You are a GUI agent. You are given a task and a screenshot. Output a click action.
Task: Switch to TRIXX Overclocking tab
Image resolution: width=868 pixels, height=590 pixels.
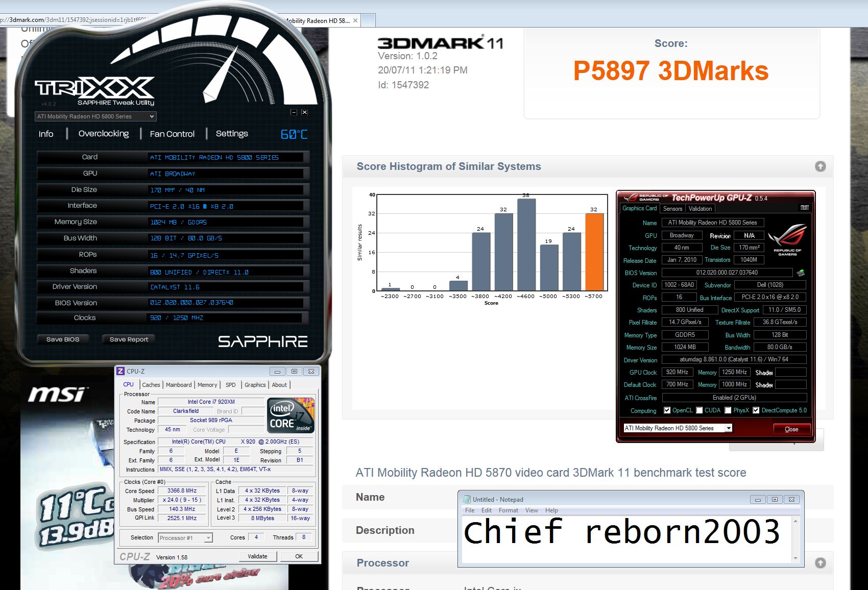pyautogui.click(x=104, y=134)
